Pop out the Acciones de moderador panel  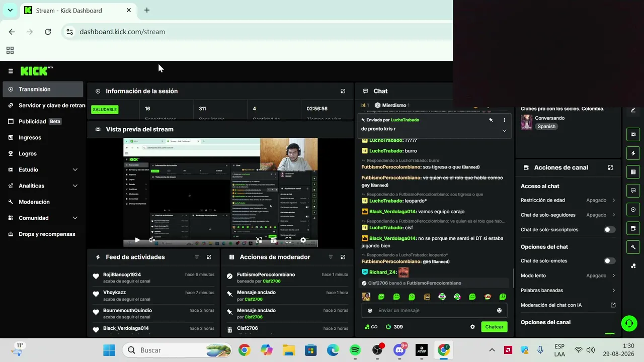(343, 257)
